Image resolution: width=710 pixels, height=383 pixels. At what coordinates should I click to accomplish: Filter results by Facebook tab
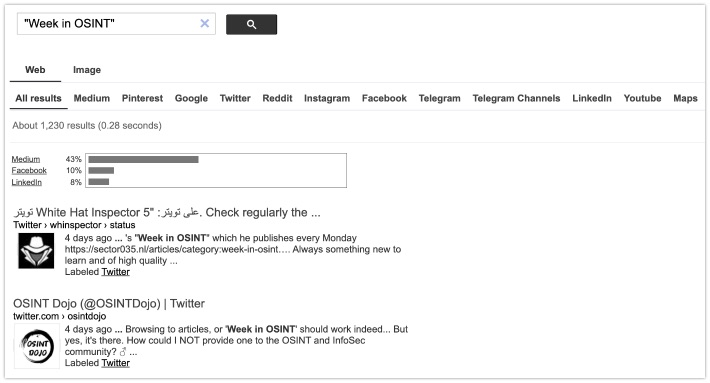pyautogui.click(x=384, y=98)
